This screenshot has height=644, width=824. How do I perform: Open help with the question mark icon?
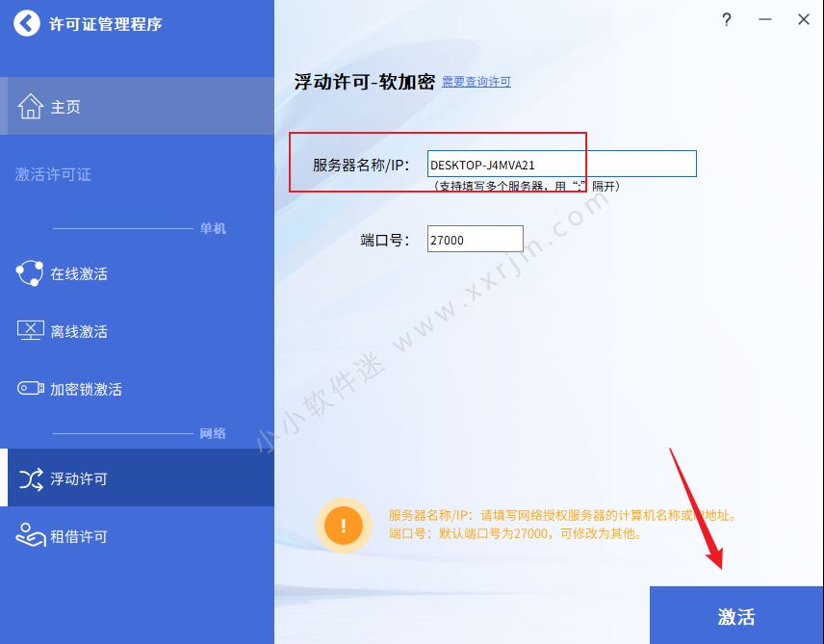pyautogui.click(x=726, y=20)
